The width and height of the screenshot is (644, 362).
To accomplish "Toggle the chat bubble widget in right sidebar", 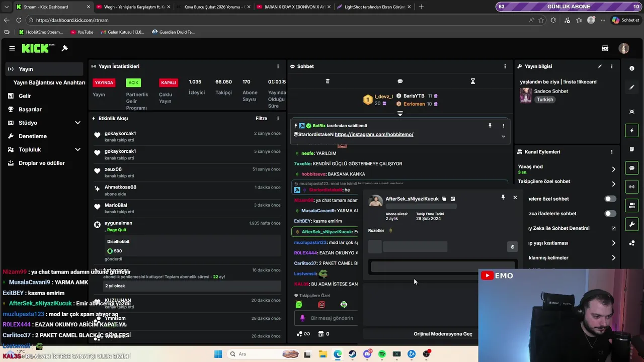I will coord(632,168).
